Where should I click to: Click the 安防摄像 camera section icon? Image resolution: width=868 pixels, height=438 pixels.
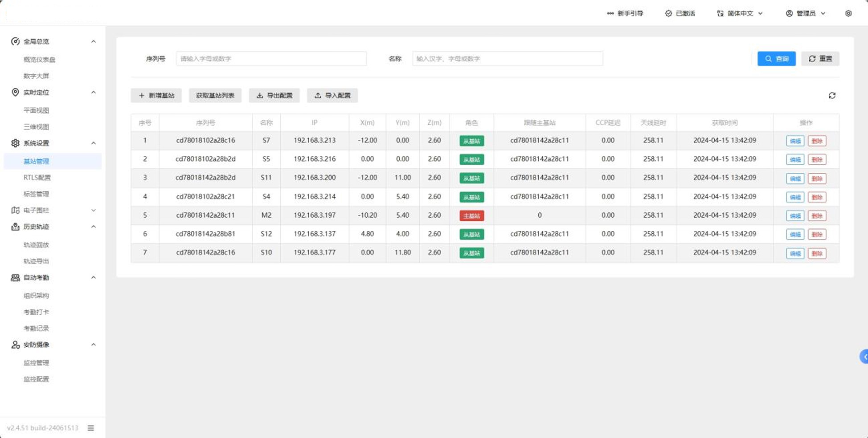click(x=15, y=345)
